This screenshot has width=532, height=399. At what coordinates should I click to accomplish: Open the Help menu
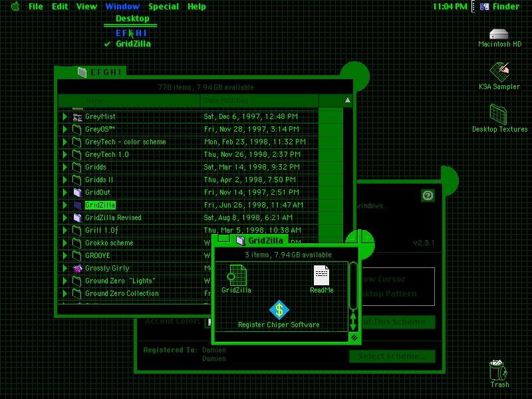[x=197, y=7]
